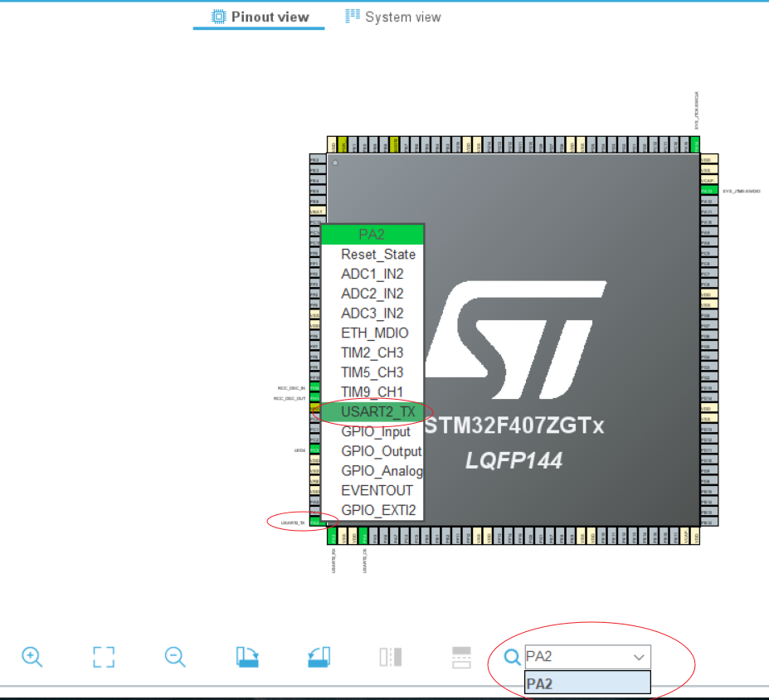Click the PA12 pin on the right edge
This screenshot has width=769, height=700.
point(708,201)
